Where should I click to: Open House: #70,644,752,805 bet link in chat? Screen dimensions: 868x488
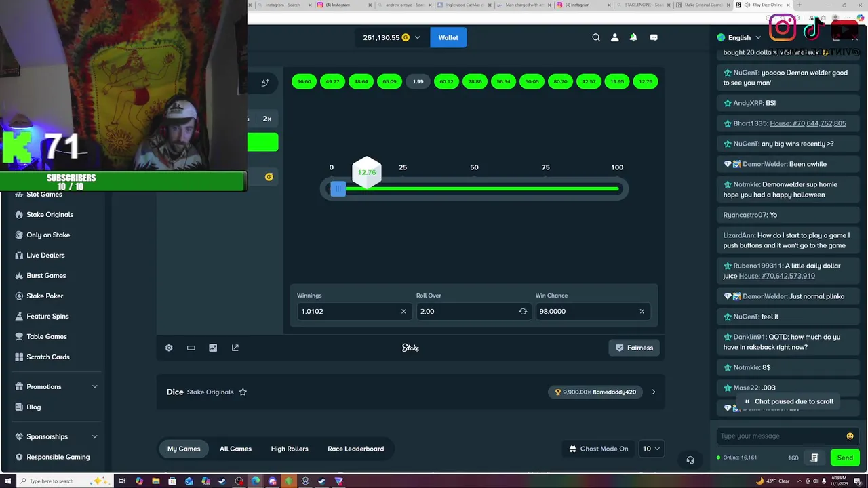[x=808, y=123]
